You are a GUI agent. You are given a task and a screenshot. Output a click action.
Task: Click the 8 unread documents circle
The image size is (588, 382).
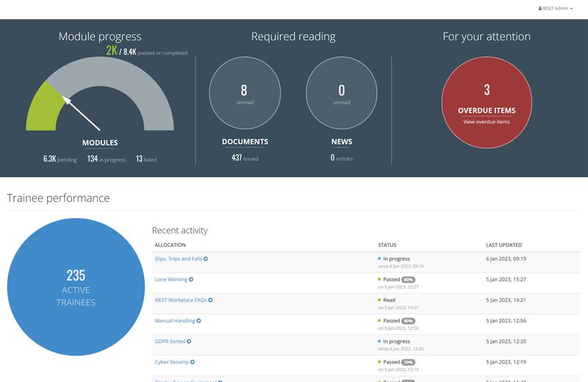tap(244, 93)
